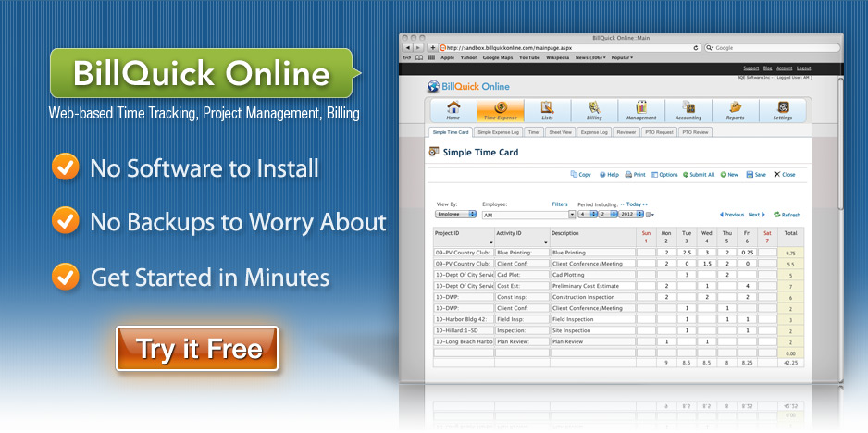Click the Account link in header
Image resolution: width=868 pixels, height=433 pixels.
click(785, 68)
